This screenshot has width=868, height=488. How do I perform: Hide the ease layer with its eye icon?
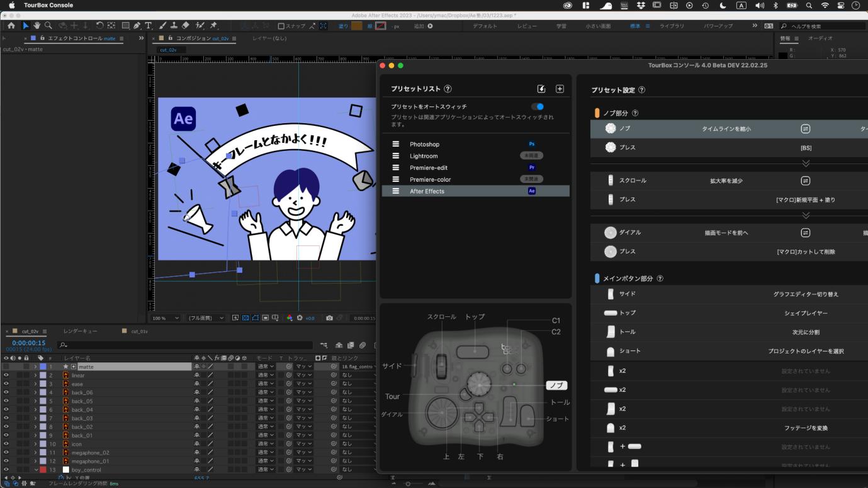(6, 384)
